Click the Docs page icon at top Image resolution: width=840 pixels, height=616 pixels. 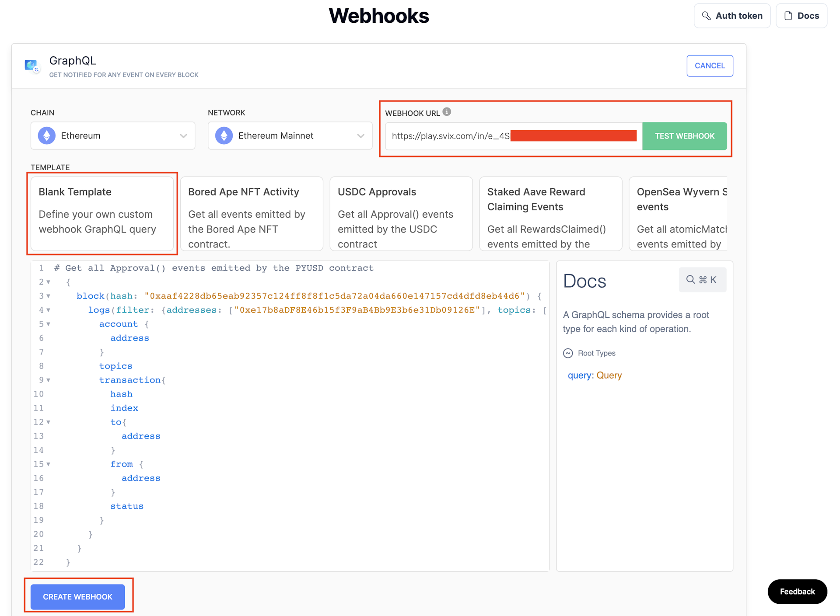pyautogui.click(x=788, y=16)
